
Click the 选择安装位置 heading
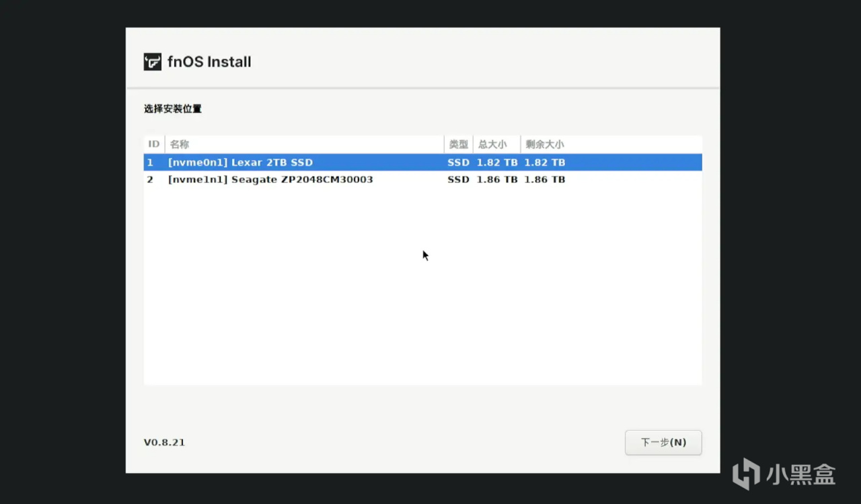point(173,109)
